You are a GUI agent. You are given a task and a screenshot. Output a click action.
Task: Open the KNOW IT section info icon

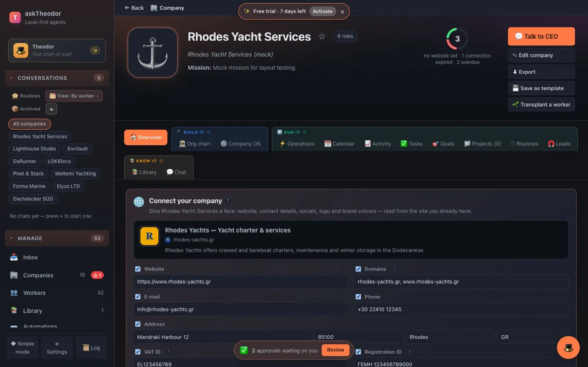[x=161, y=161]
